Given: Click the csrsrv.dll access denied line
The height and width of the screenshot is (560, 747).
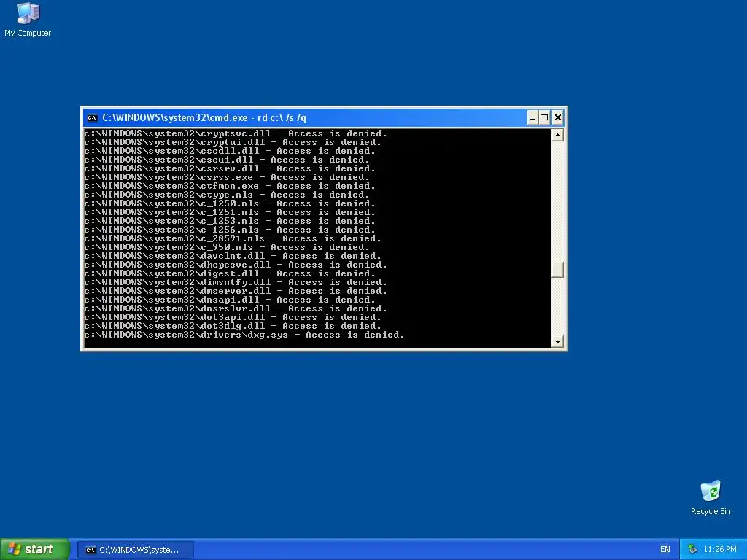Looking at the screenshot, I should coord(230,168).
